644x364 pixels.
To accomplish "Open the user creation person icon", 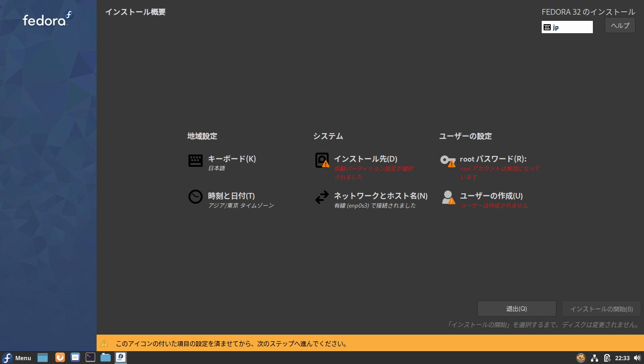I will tap(448, 197).
